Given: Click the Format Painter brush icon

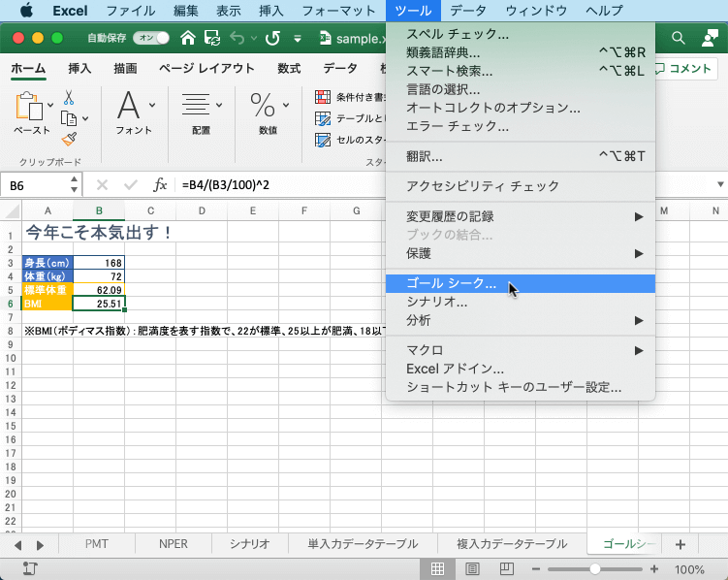Looking at the screenshot, I should [69, 139].
